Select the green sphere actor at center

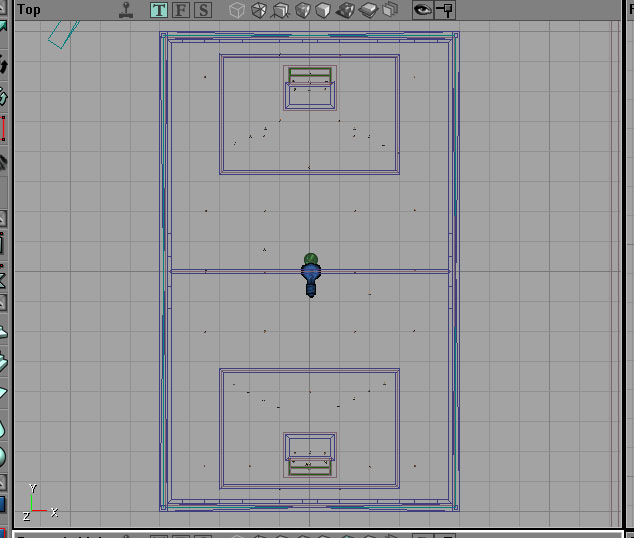tap(311, 258)
